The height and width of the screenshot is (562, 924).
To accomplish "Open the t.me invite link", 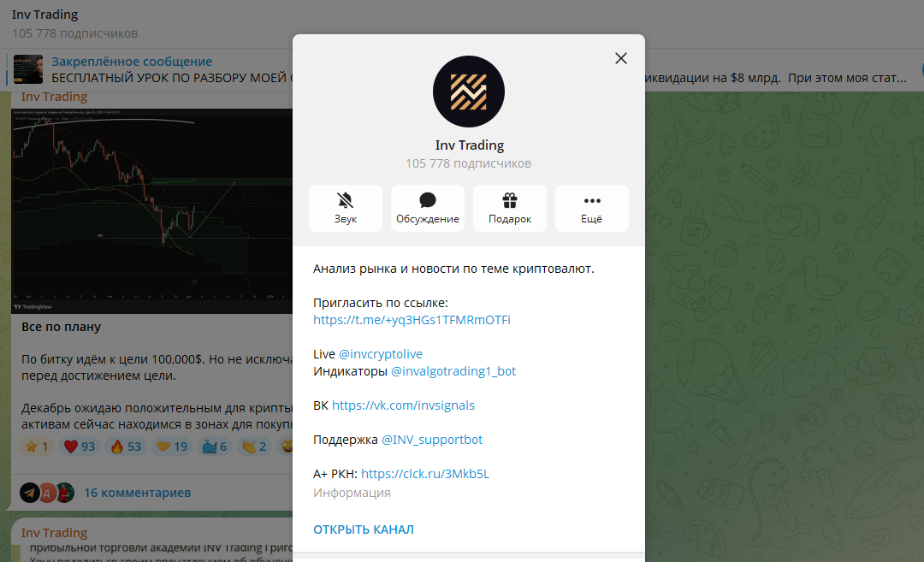I will point(412,320).
